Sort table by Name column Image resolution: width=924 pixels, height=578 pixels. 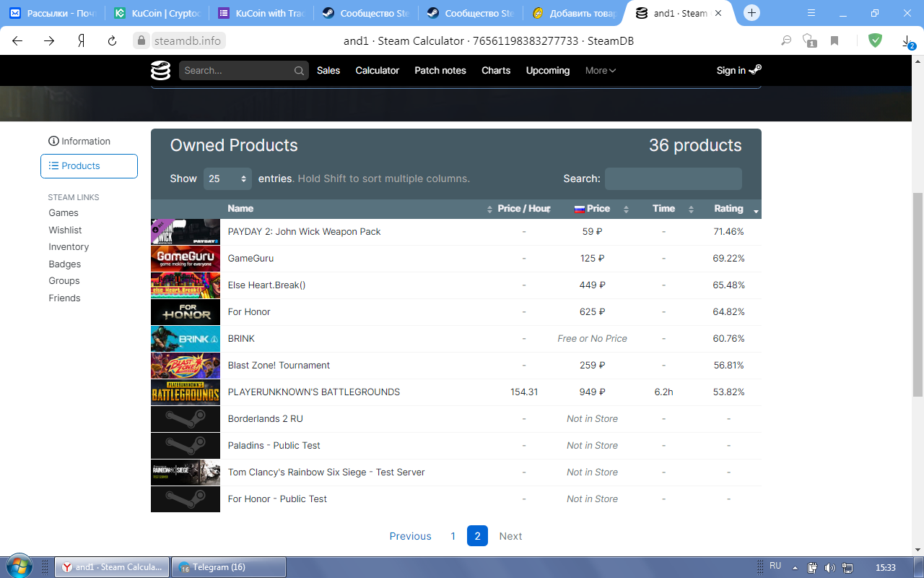[359, 209]
